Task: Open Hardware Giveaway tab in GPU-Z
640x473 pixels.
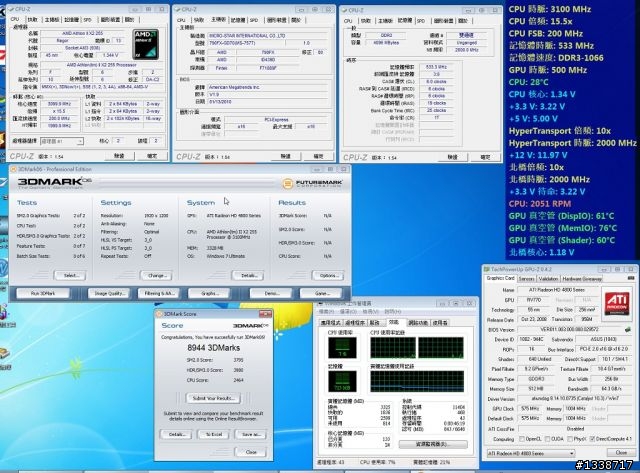Action: coord(582,279)
